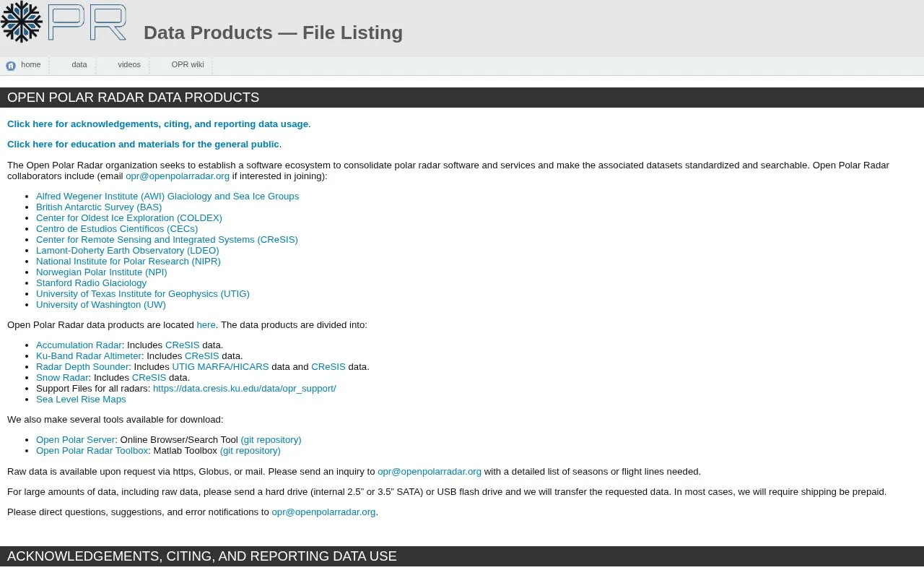Open the Open Polar Radar Toolbox link
The height and width of the screenshot is (578, 924).
pos(92,451)
